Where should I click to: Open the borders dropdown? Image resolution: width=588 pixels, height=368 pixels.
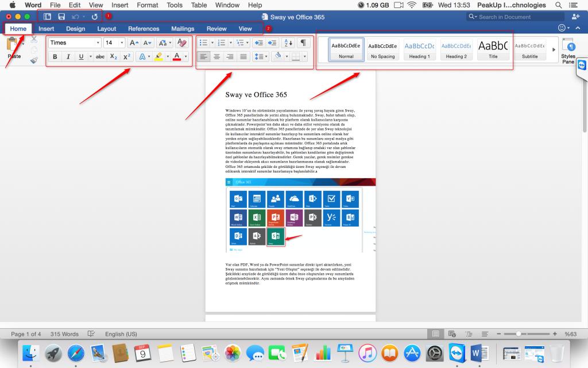coord(305,57)
